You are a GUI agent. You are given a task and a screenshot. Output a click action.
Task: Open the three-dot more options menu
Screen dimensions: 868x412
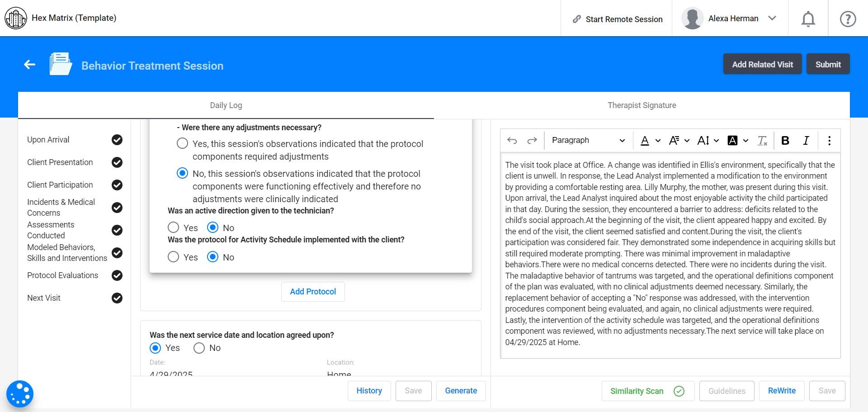click(829, 141)
